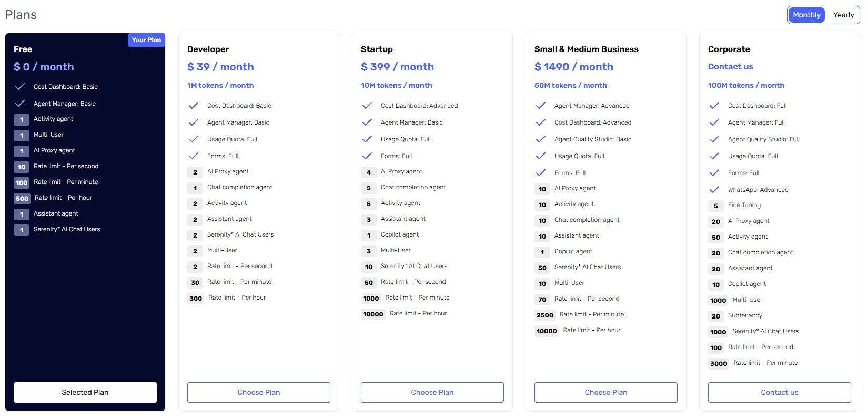The width and height of the screenshot is (868, 420).
Task: Click the Selected Plan button on Free card
Action: [x=85, y=392]
